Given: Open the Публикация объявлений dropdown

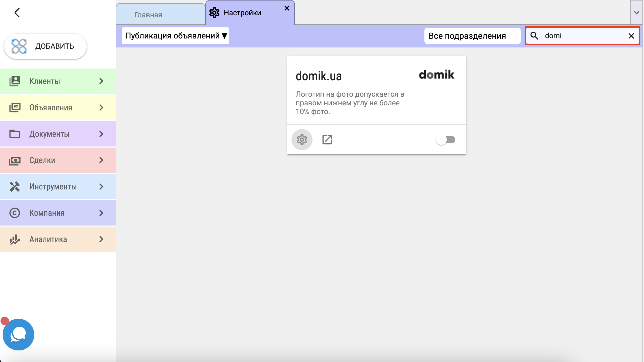Looking at the screenshot, I should (175, 36).
